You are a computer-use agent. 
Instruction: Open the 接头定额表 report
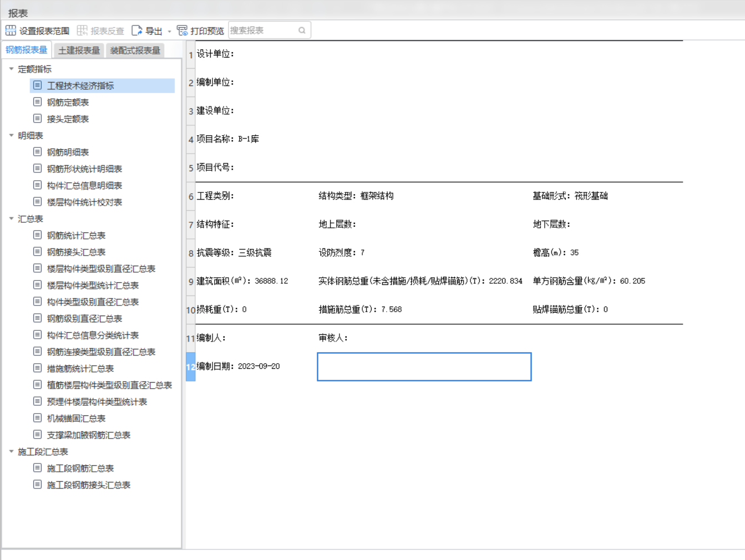pos(68,119)
